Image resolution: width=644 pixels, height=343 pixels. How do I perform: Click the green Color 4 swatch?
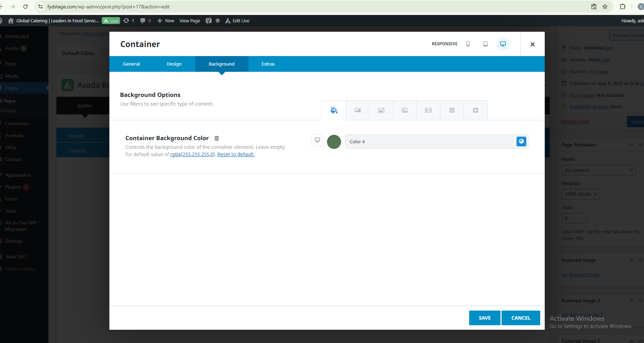334,142
